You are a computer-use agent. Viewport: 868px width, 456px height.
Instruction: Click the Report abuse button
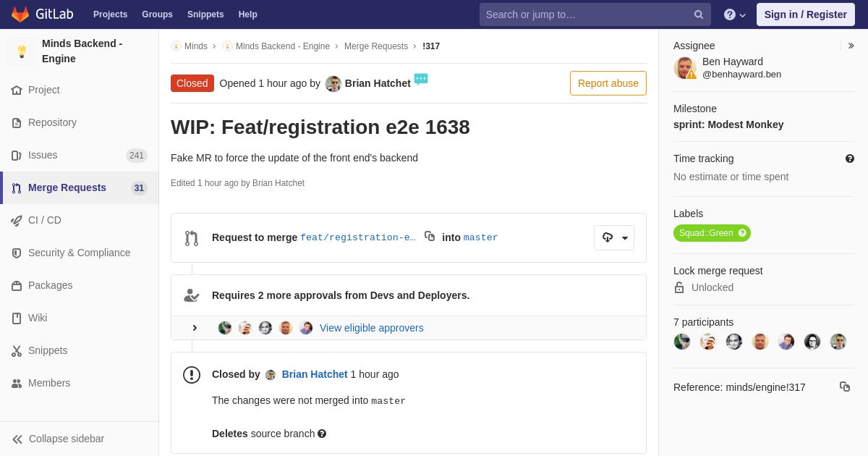pos(608,83)
